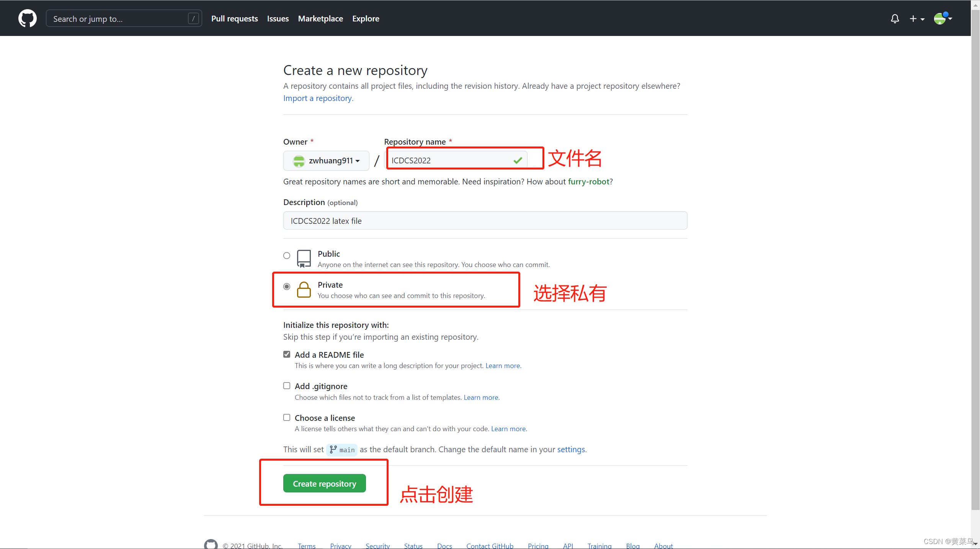This screenshot has width=980, height=549.
Task: Click the footer GitHub logo
Action: click(x=211, y=544)
